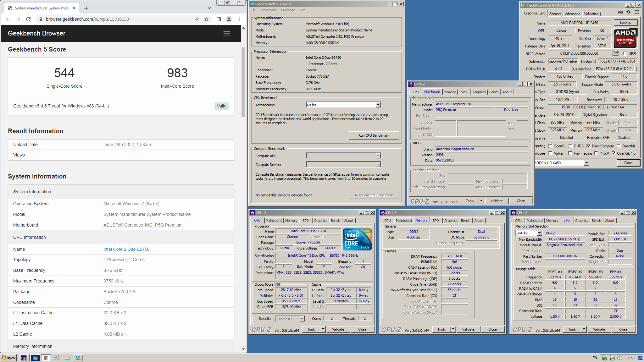Screen dimensions: 644x362
Task: Toggle the Ray Tracing checkbox
Action: click(570, 153)
